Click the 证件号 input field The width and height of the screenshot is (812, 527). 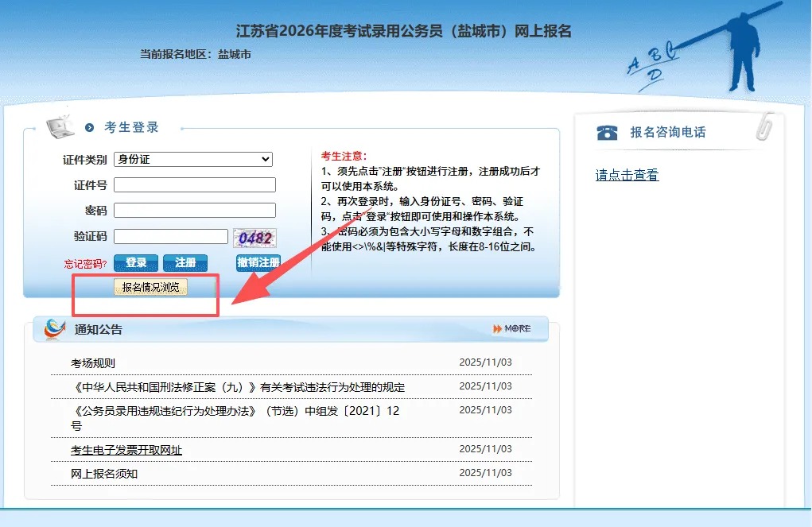point(195,185)
